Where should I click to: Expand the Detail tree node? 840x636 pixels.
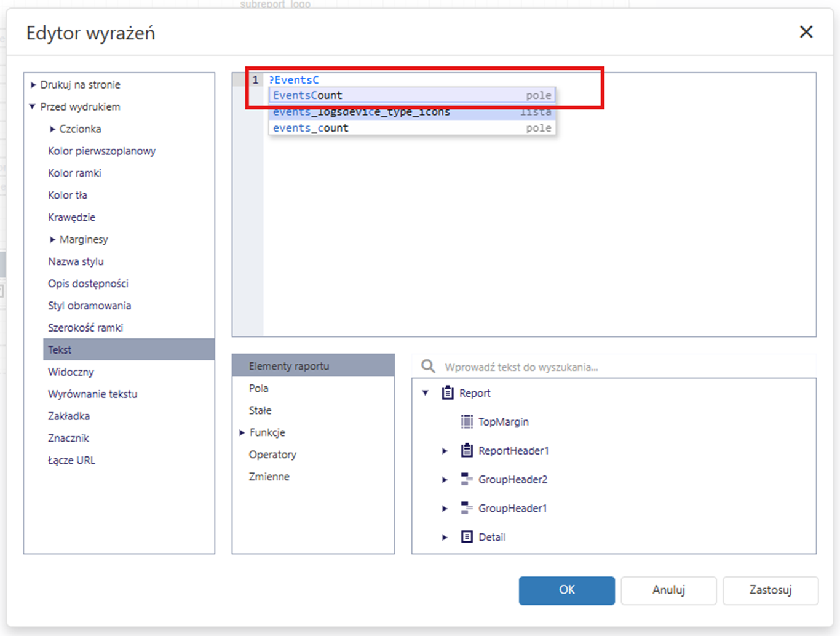(x=445, y=538)
